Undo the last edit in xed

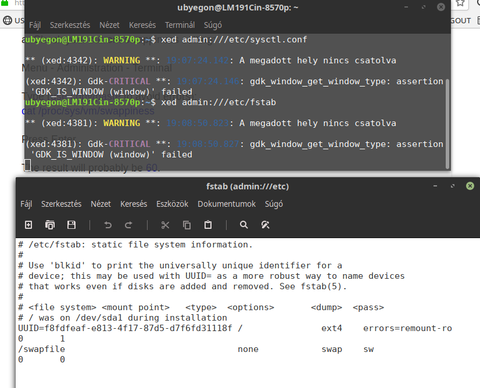[x=108, y=225]
